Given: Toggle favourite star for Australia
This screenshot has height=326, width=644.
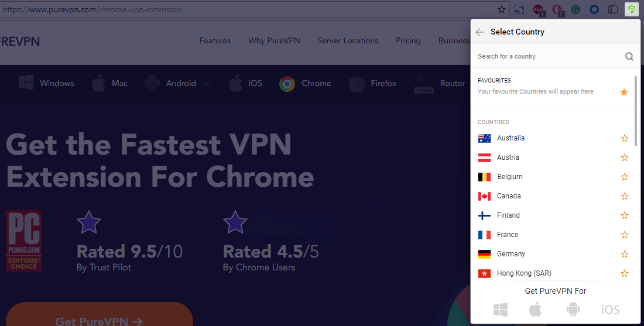Looking at the screenshot, I should pyautogui.click(x=624, y=138).
